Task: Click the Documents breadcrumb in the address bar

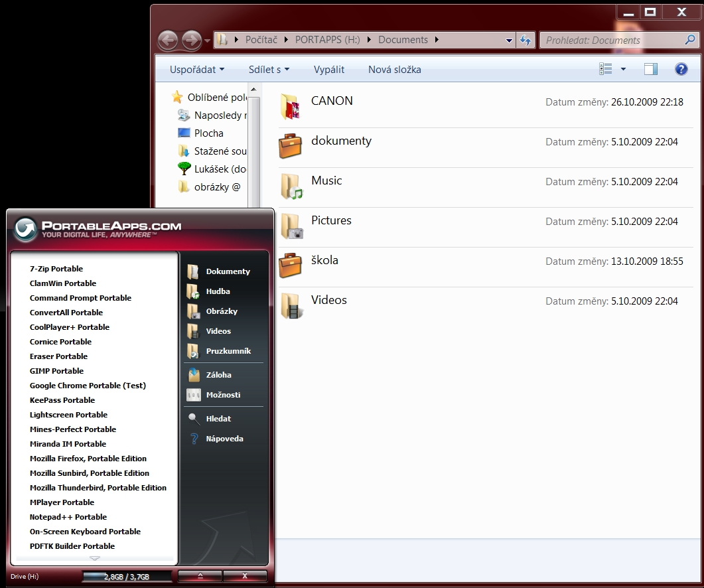Action: 403,40
